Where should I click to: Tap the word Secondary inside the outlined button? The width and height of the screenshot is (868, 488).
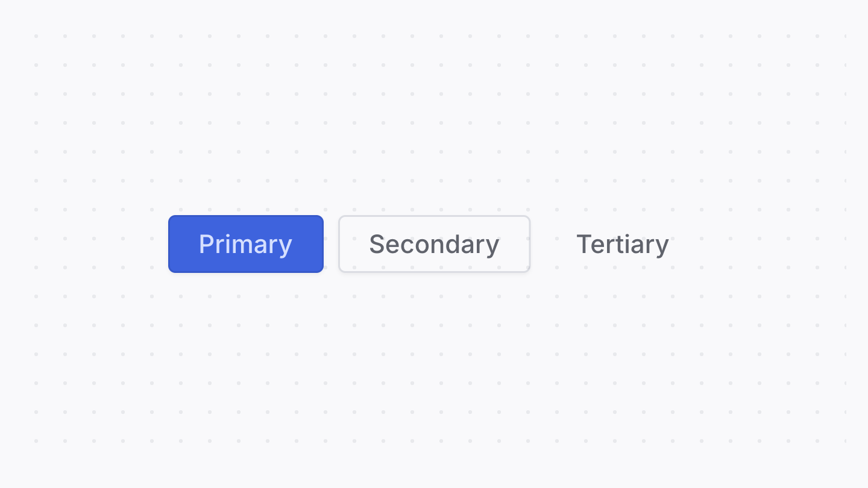[x=434, y=244]
